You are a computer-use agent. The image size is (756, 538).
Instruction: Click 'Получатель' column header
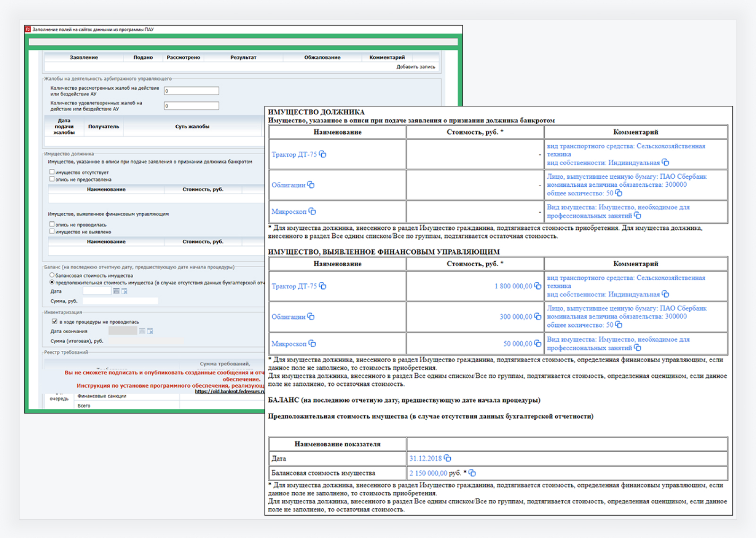pyautogui.click(x=103, y=127)
